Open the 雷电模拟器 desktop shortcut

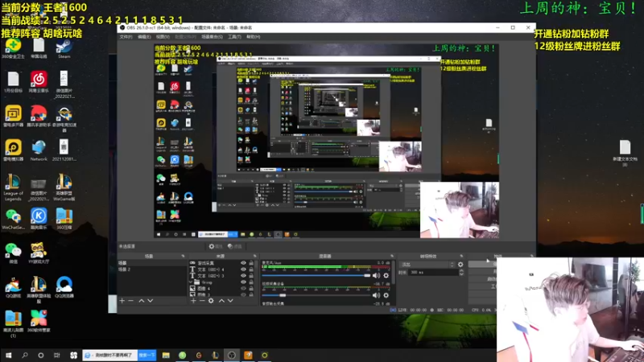tap(13, 150)
